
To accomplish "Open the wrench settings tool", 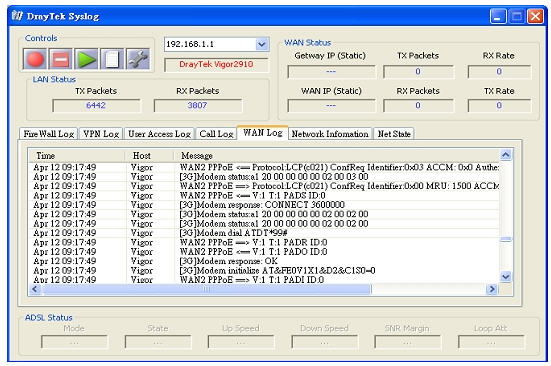I will pos(138,59).
